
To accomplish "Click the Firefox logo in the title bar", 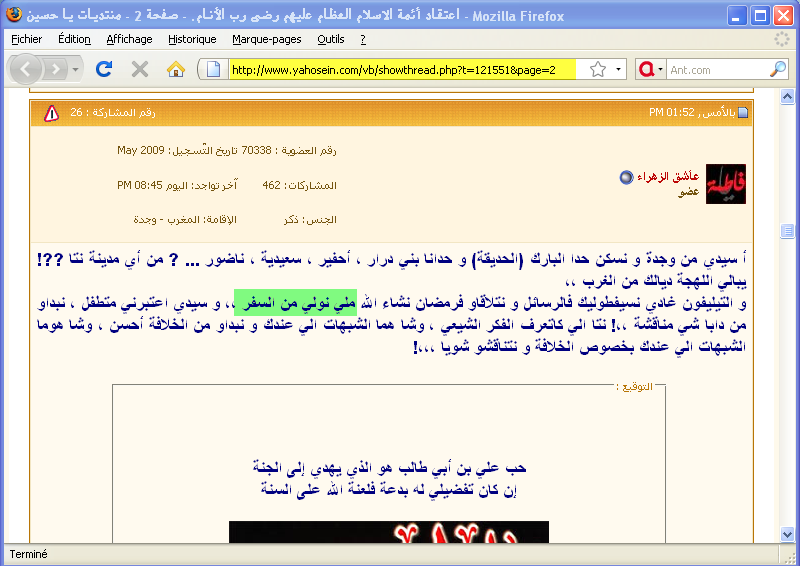I will pyautogui.click(x=14, y=14).
